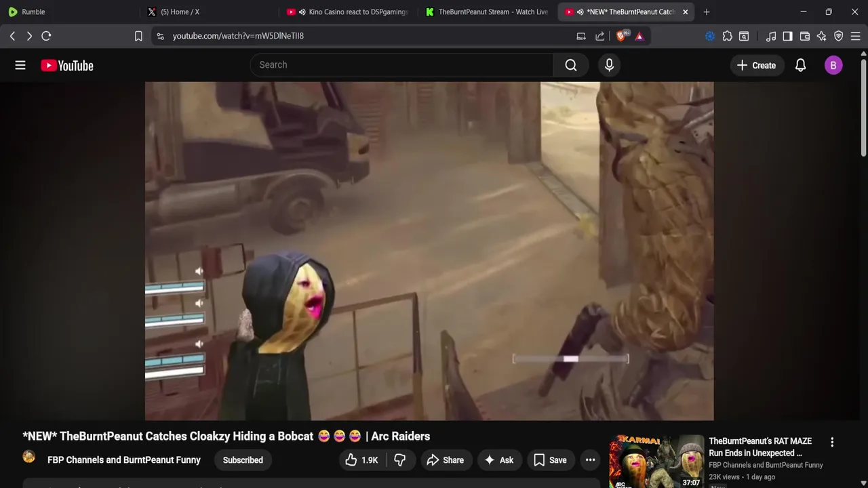Start voice search with the microphone

point(609,65)
